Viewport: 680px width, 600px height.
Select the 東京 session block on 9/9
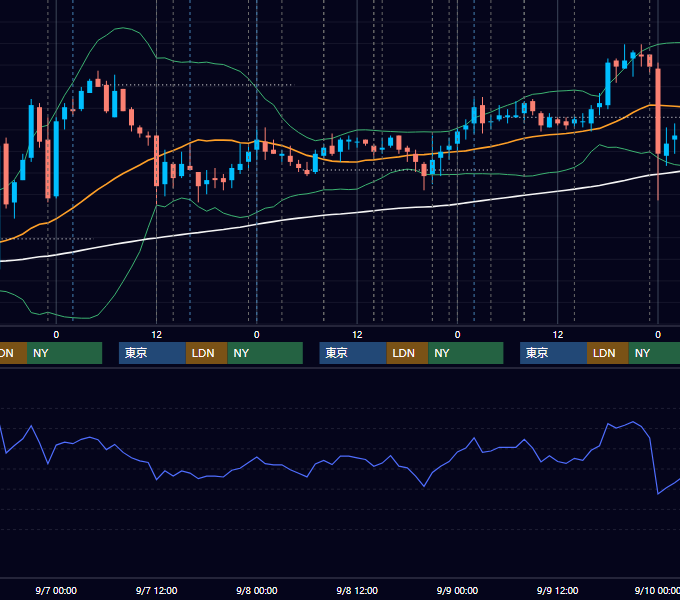pyautogui.click(x=553, y=353)
